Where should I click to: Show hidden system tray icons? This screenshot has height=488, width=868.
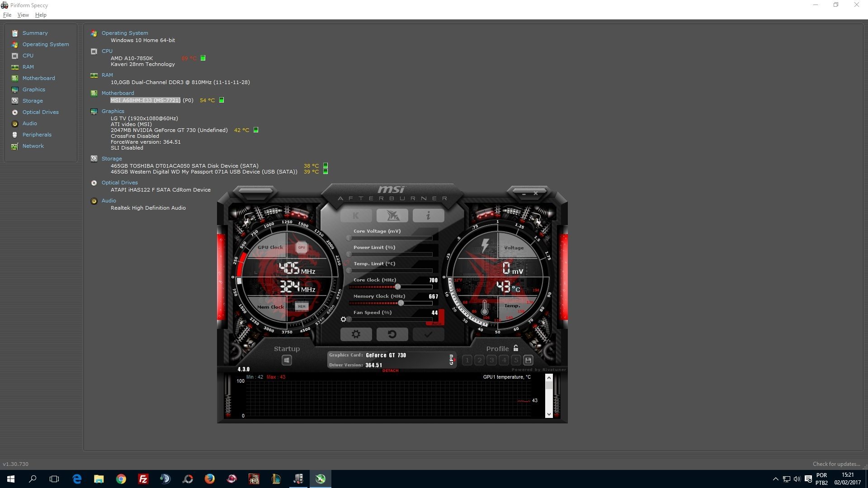(x=775, y=479)
